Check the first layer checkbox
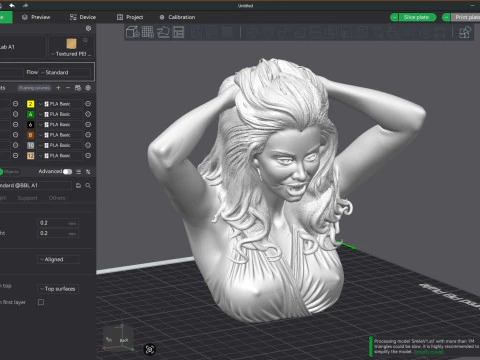Screen dimensions: 480x360 coord(41,302)
